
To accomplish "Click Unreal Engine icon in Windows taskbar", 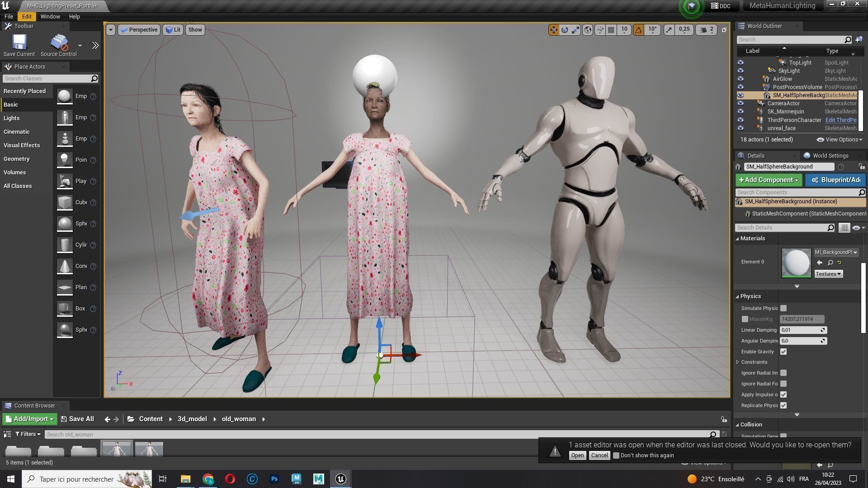I will 341,479.
